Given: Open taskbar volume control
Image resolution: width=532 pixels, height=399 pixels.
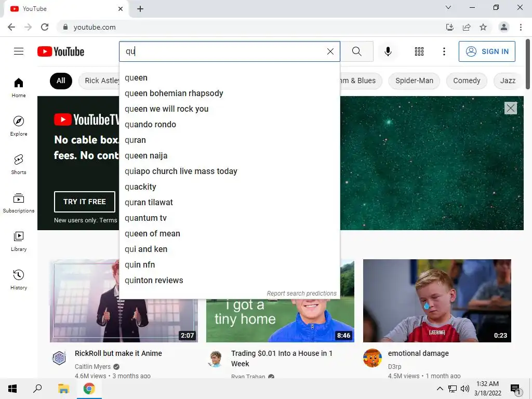Looking at the screenshot, I should (x=465, y=389).
